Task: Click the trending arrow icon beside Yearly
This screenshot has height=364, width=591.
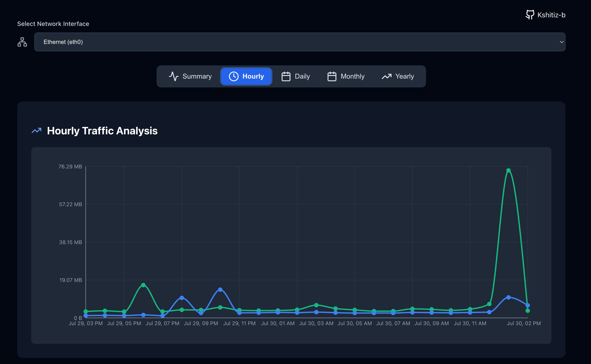Action: click(x=386, y=76)
